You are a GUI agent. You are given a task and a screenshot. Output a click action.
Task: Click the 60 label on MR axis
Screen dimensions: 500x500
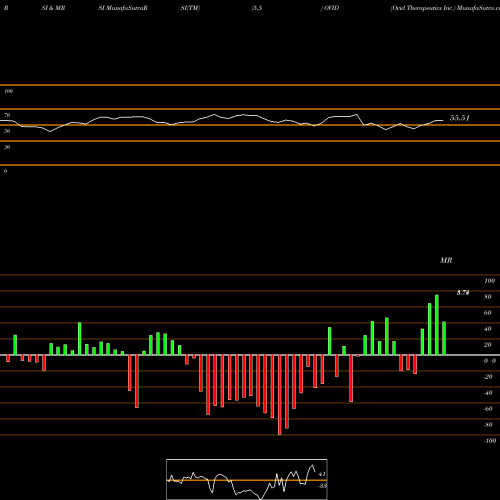[488, 313]
